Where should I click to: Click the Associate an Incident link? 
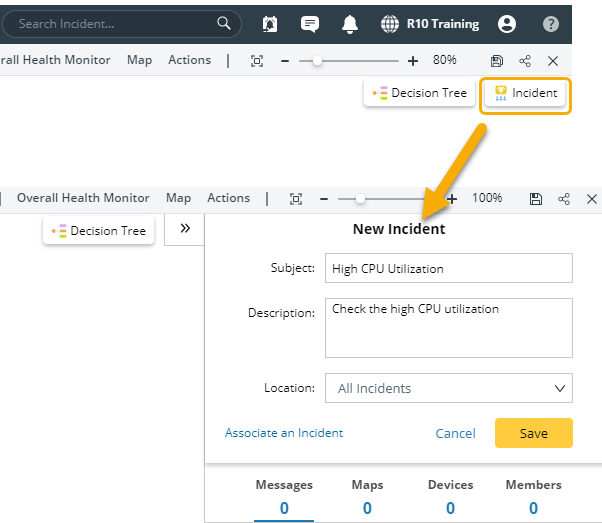click(283, 433)
